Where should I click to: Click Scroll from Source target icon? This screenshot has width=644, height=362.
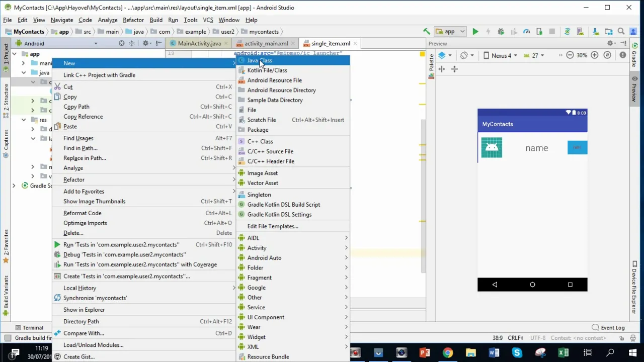pyautogui.click(x=121, y=43)
